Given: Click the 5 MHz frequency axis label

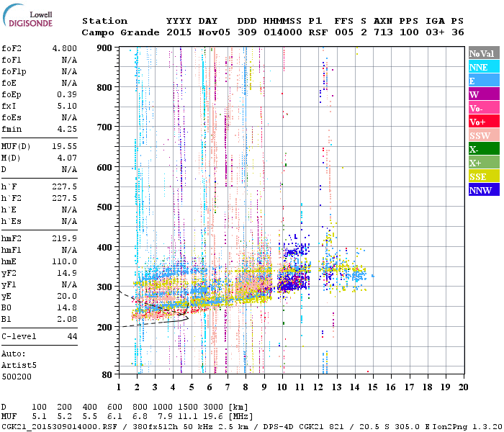Looking at the screenshot, I should coord(192,387).
